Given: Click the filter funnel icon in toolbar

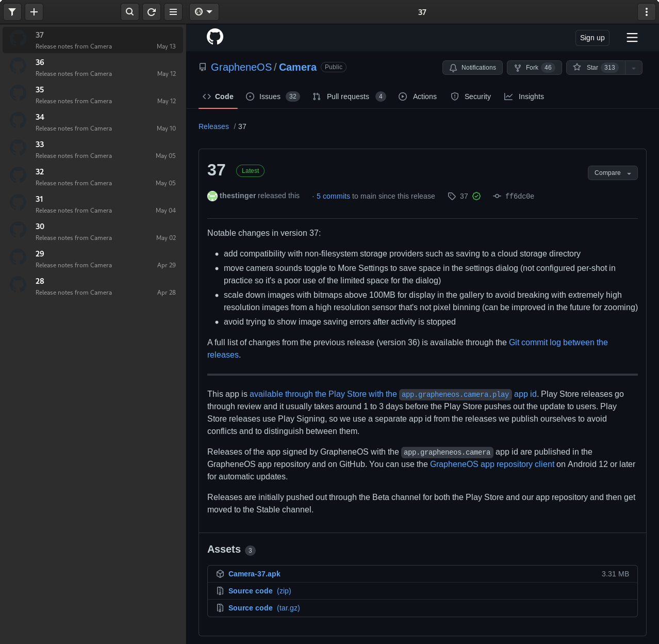Looking at the screenshot, I should click(12, 12).
